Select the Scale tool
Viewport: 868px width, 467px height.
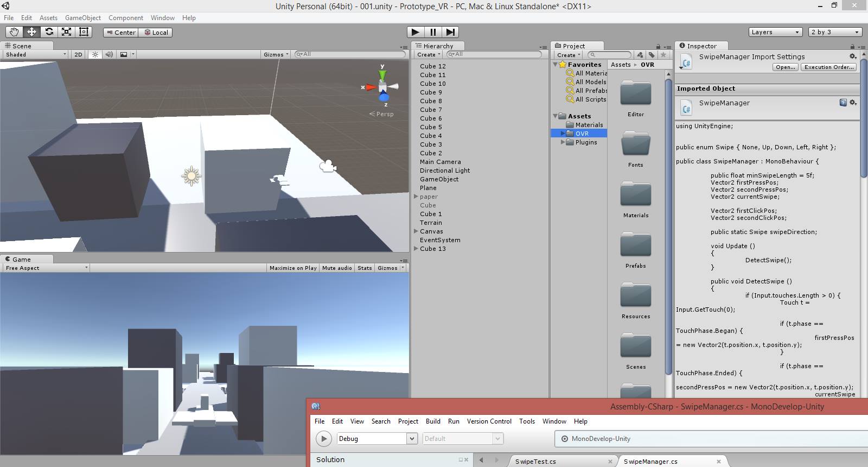coord(66,32)
